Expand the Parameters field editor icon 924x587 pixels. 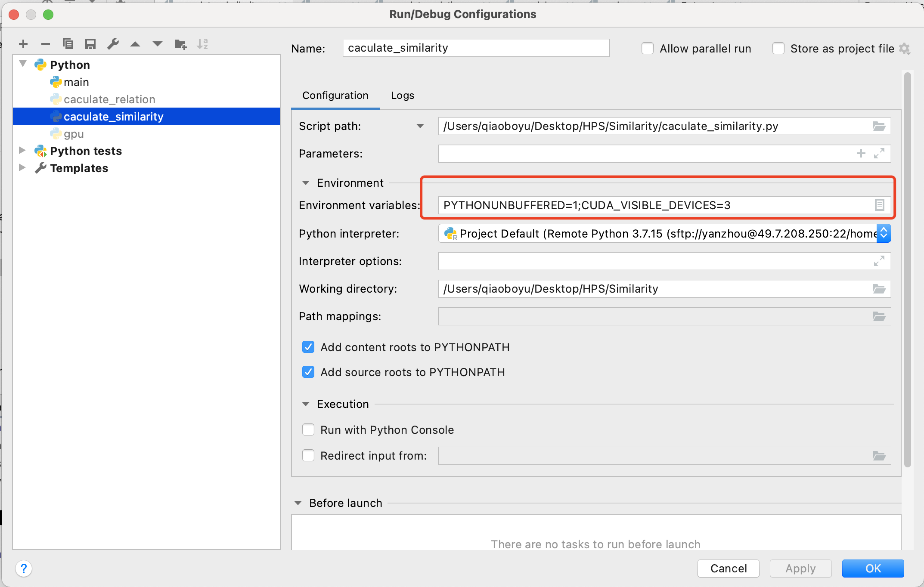pos(879,154)
